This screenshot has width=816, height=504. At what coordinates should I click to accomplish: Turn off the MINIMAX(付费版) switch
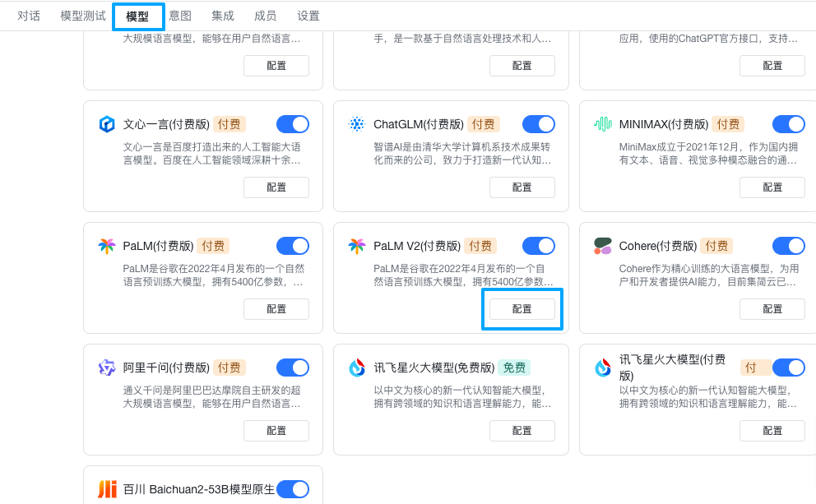pyautogui.click(x=789, y=124)
